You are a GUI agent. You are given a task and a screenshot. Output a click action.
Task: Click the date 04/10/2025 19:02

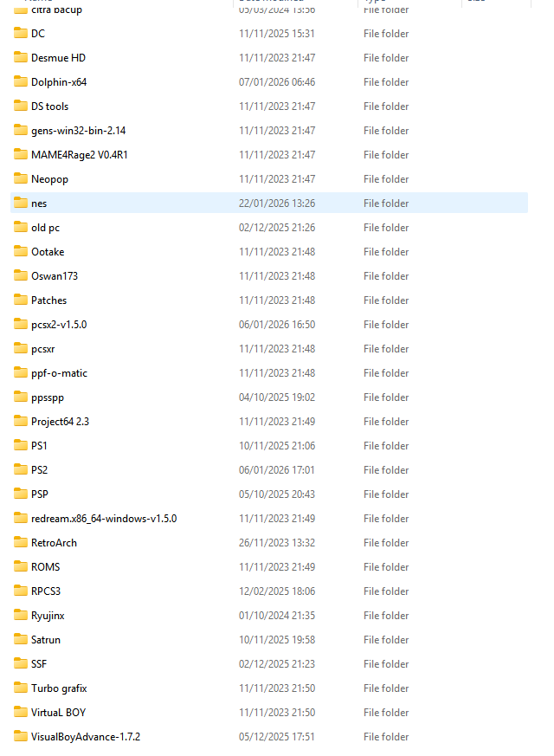click(x=277, y=397)
